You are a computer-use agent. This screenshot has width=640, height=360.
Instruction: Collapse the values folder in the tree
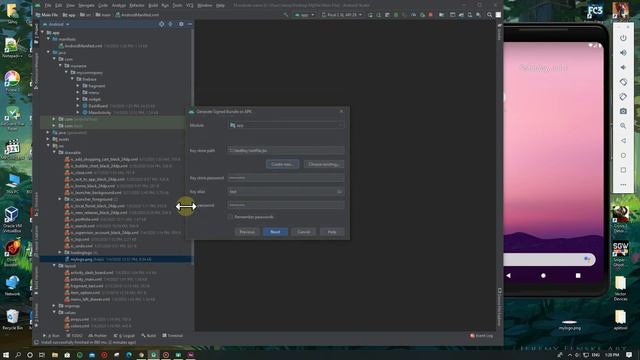[x=54, y=312]
